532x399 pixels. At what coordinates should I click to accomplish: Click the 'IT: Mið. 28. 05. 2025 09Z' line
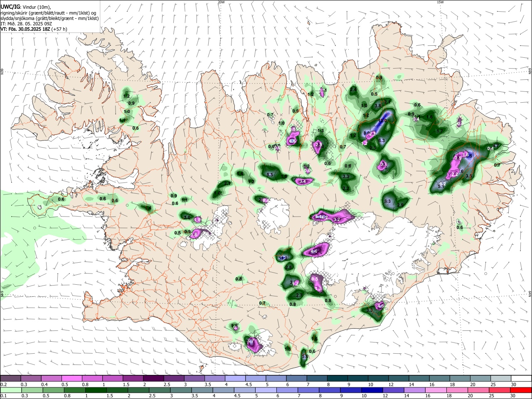[26, 24]
